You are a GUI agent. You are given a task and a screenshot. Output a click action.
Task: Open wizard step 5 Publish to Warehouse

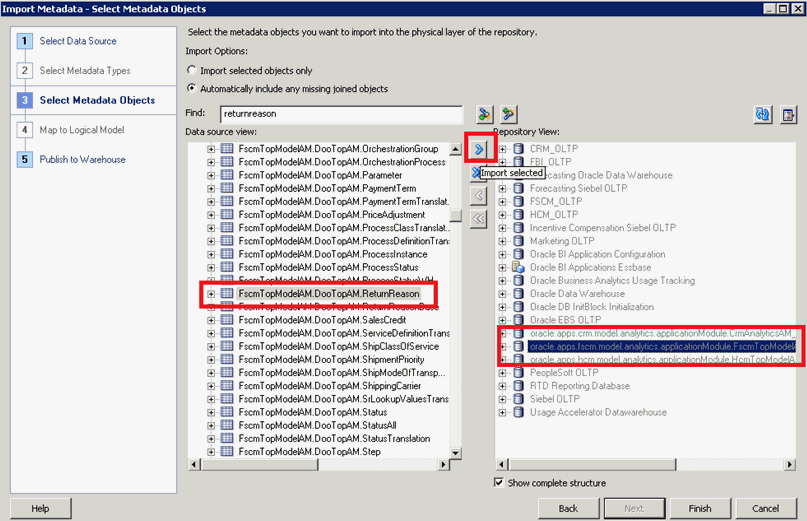tap(82, 160)
